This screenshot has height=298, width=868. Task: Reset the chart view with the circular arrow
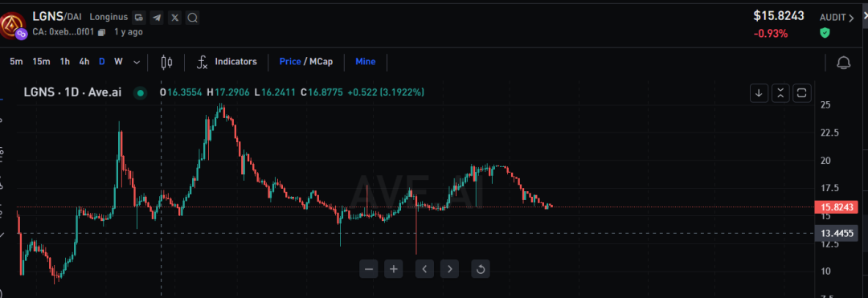[x=481, y=269]
